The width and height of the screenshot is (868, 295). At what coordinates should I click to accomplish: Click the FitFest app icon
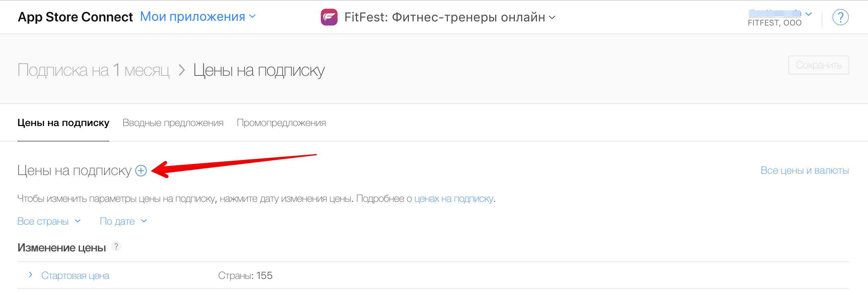(329, 17)
